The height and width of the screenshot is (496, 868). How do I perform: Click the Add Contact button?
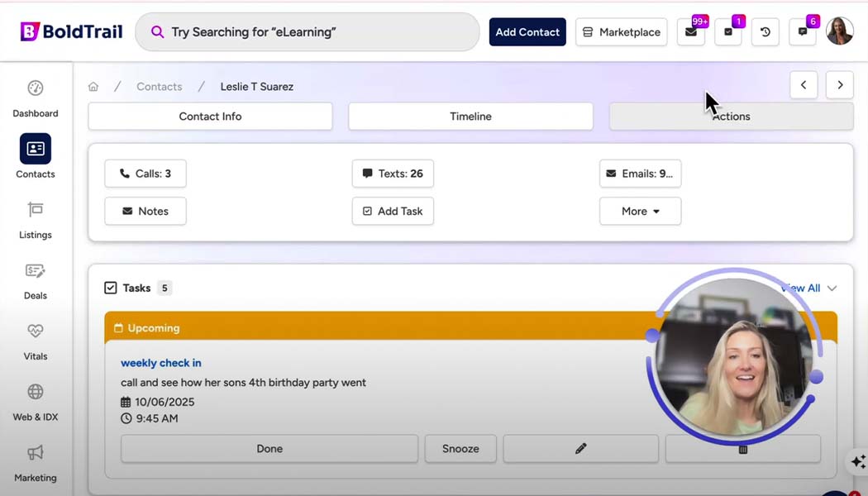click(x=527, y=32)
